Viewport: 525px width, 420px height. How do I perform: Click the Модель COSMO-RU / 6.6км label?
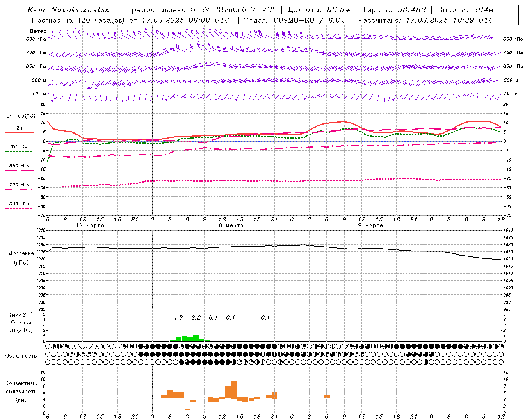(x=295, y=20)
